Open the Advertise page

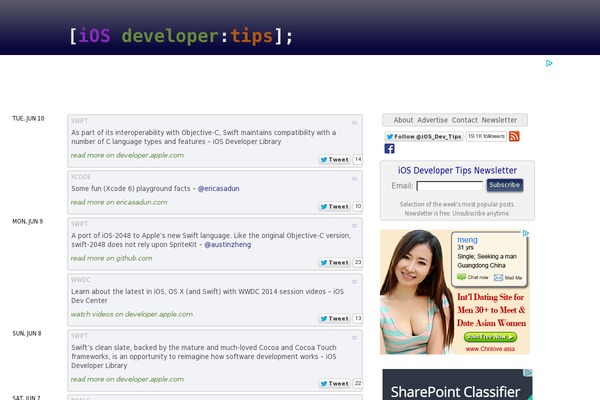tap(432, 120)
